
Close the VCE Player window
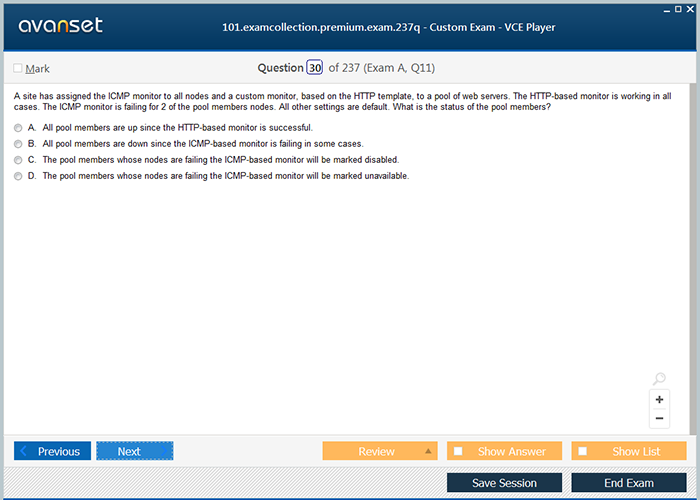(x=692, y=8)
